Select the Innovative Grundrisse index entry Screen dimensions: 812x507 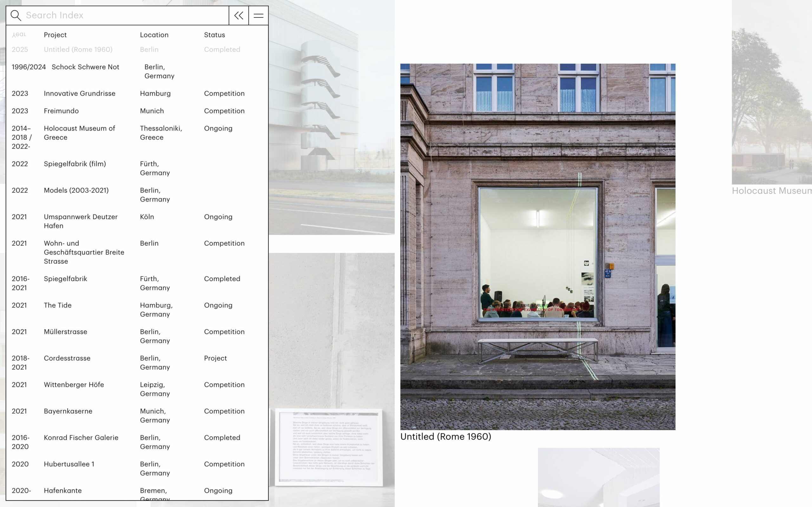(79, 93)
